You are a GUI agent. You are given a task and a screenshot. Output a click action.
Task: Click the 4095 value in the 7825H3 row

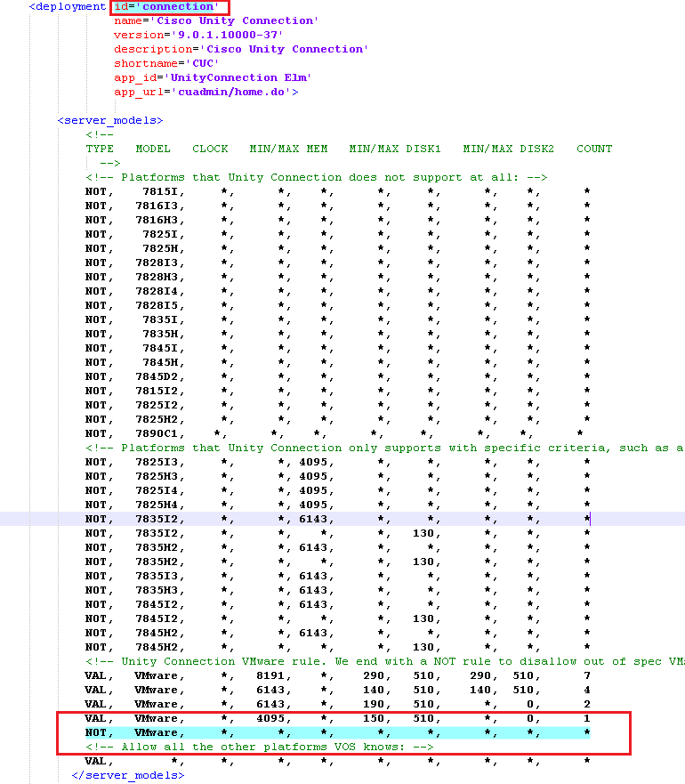point(313,476)
